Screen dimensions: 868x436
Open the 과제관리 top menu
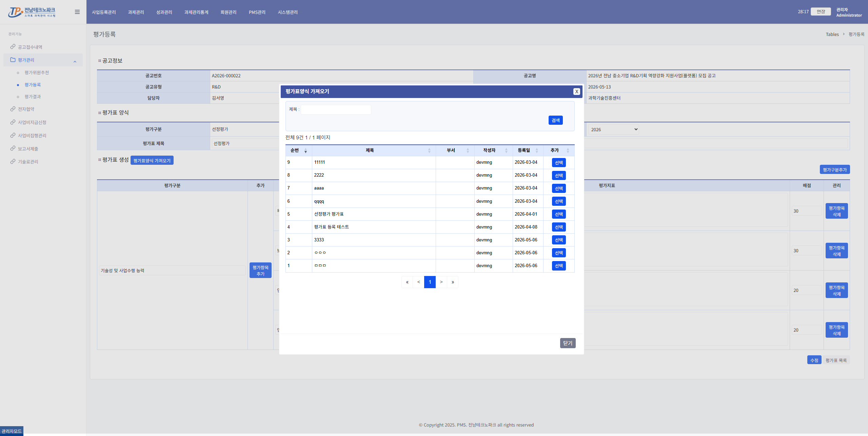pyautogui.click(x=136, y=12)
